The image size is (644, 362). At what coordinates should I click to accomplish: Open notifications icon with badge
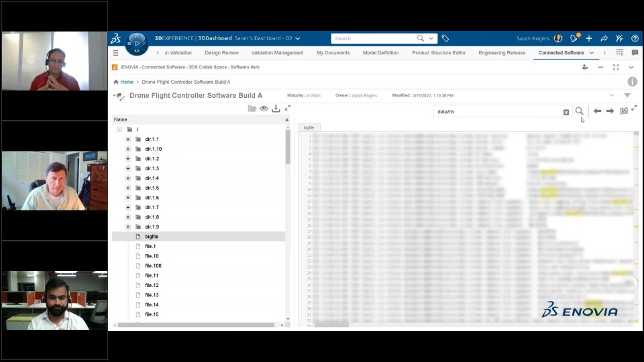[574, 38]
